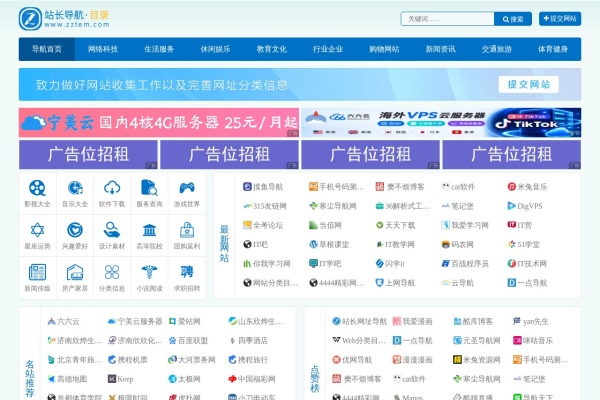Open the 新闻传媒 newspaper icon
Viewport: 600px width, 400px height.
point(38,272)
